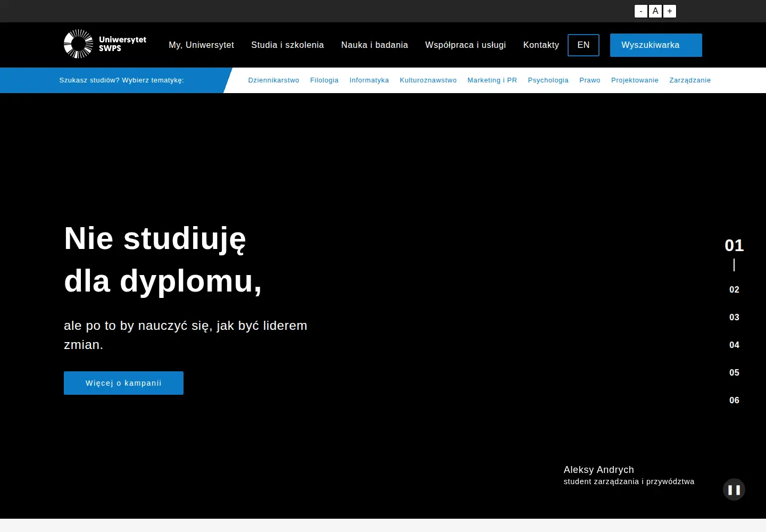The height and width of the screenshot is (532, 766).
Task: Go to slide 01
Action: pyautogui.click(x=734, y=245)
